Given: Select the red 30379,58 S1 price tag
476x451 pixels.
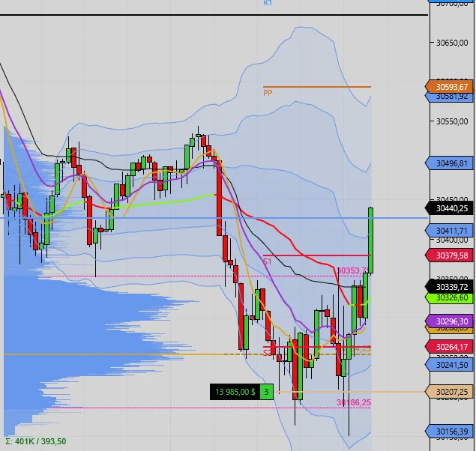Looking at the screenshot, I should (x=449, y=255).
